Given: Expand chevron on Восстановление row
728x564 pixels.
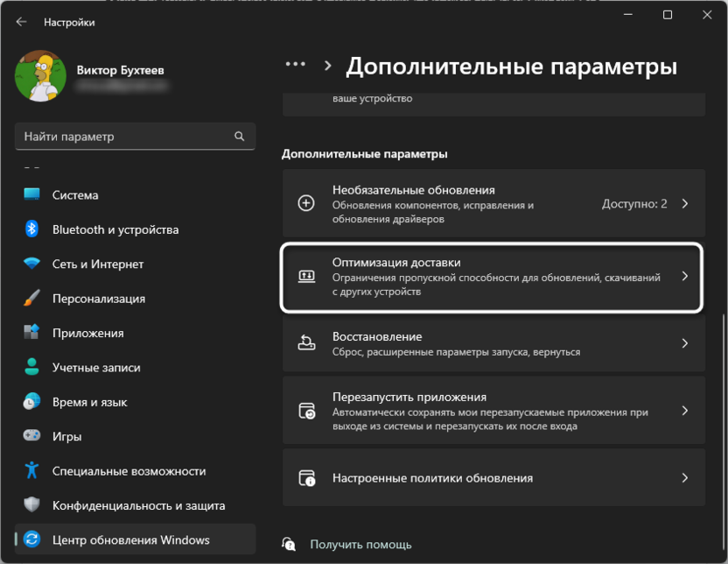Looking at the screenshot, I should (x=685, y=343).
